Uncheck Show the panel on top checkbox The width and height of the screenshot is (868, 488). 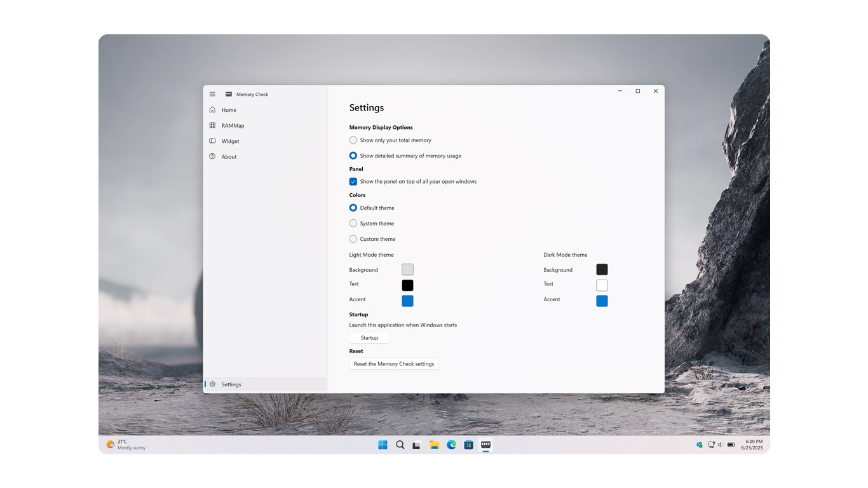(x=353, y=181)
